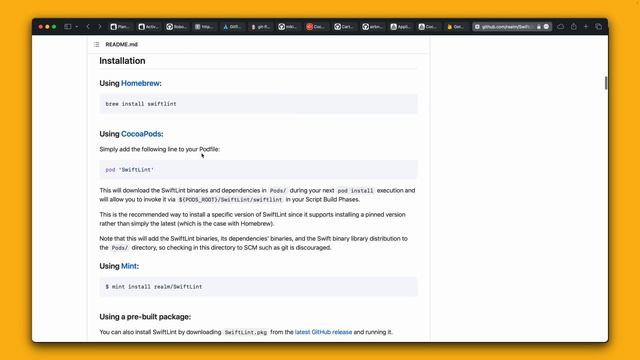Click the page vertical scrollbar thumb
640x360 pixels.
coord(606,83)
